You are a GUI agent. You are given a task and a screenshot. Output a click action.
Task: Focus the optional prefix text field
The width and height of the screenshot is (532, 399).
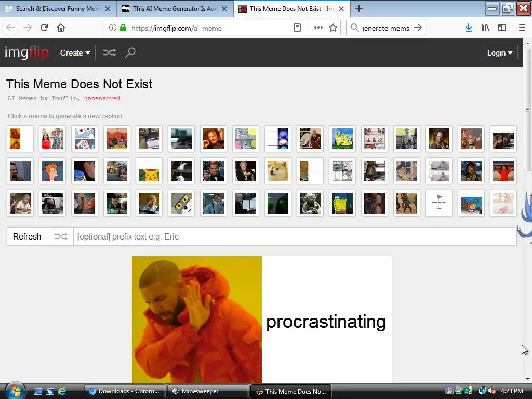click(x=295, y=236)
